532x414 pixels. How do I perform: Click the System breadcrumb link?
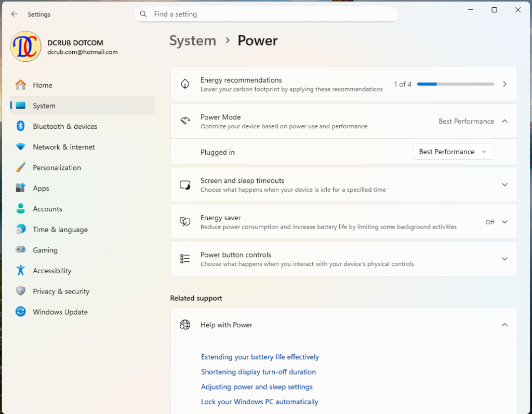tap(193, 41)
